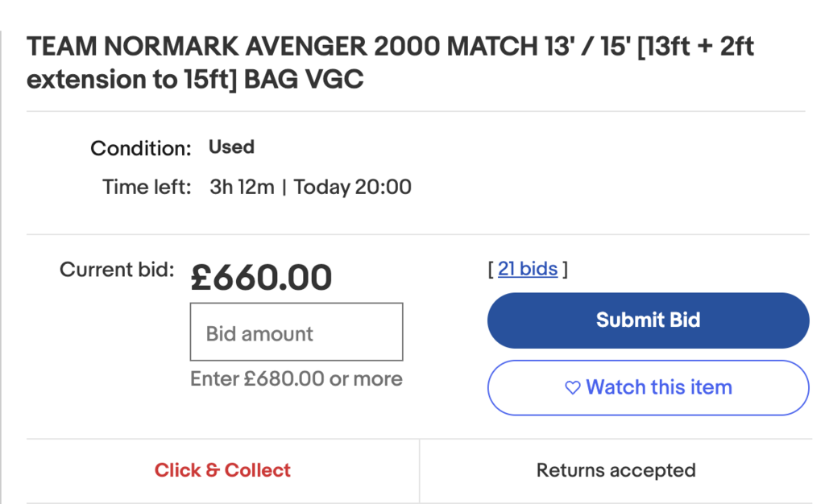
Task: Click the 'Current bid:' label
Action: 117,270
